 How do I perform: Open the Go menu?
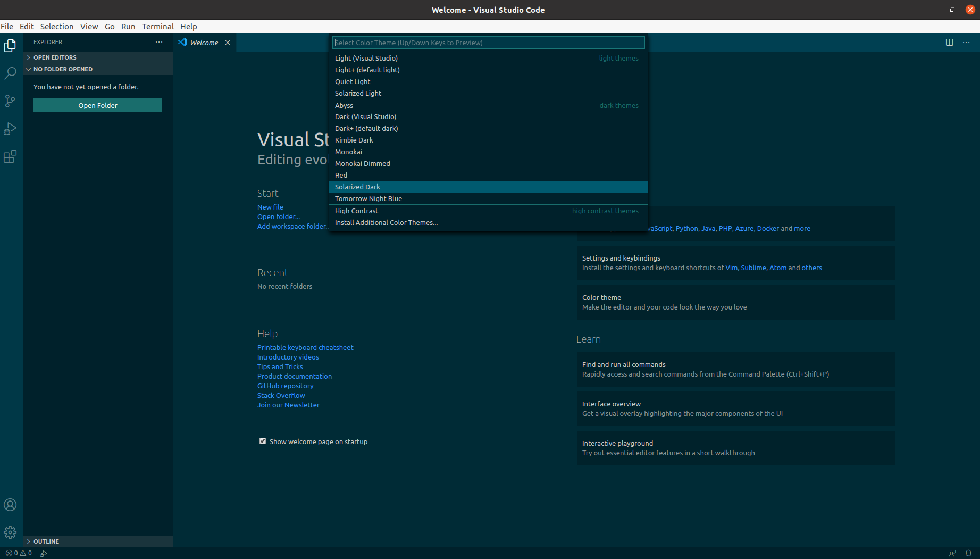tap(110, 26)
